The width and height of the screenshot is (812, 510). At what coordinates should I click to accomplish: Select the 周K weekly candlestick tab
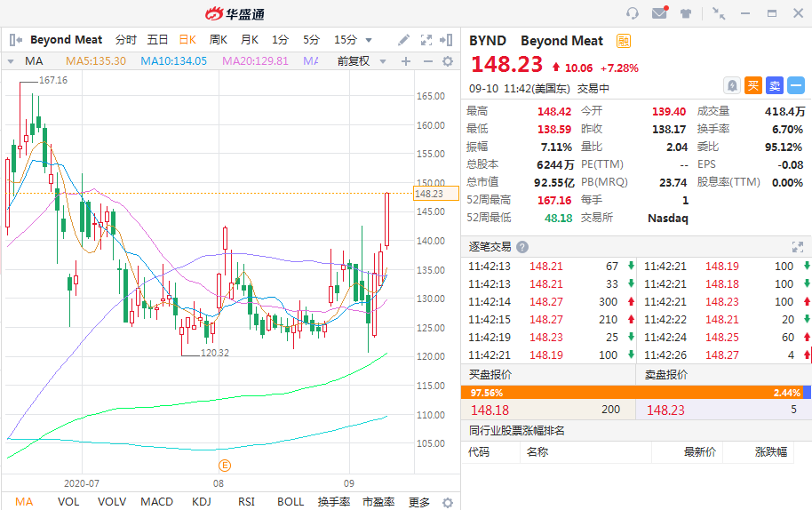coord(218,40)
